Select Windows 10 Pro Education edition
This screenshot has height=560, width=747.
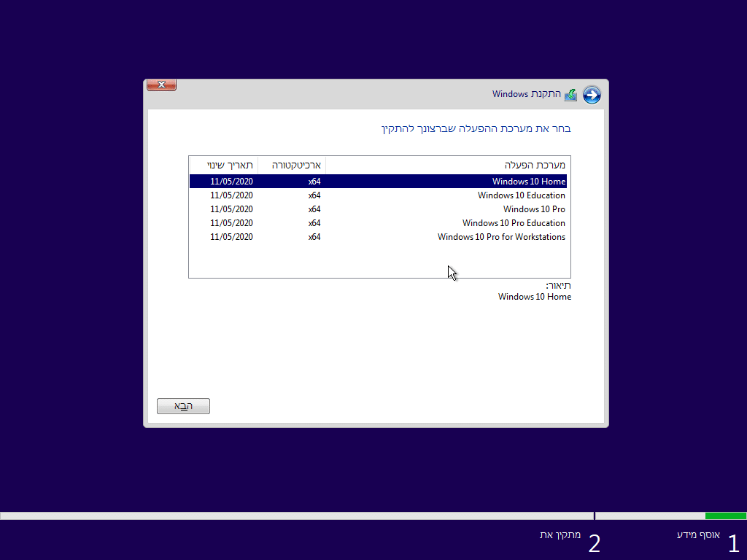point(514,223)
